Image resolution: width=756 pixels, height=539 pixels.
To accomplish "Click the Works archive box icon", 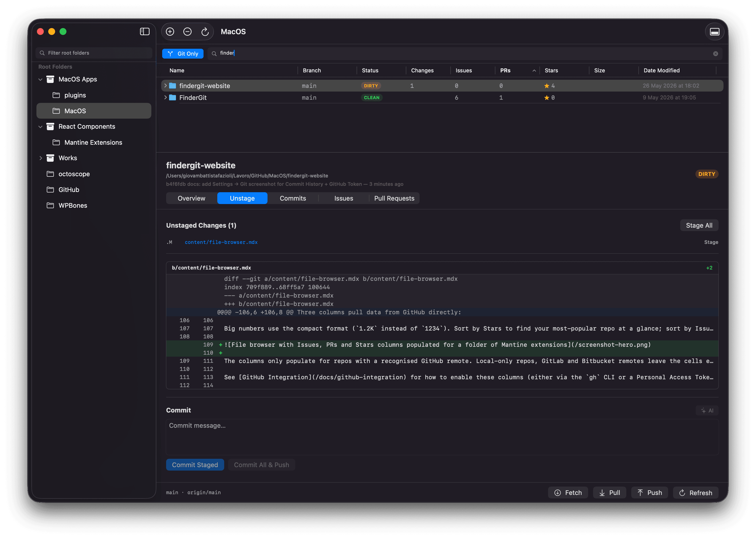I will click(x=50, y=158).
